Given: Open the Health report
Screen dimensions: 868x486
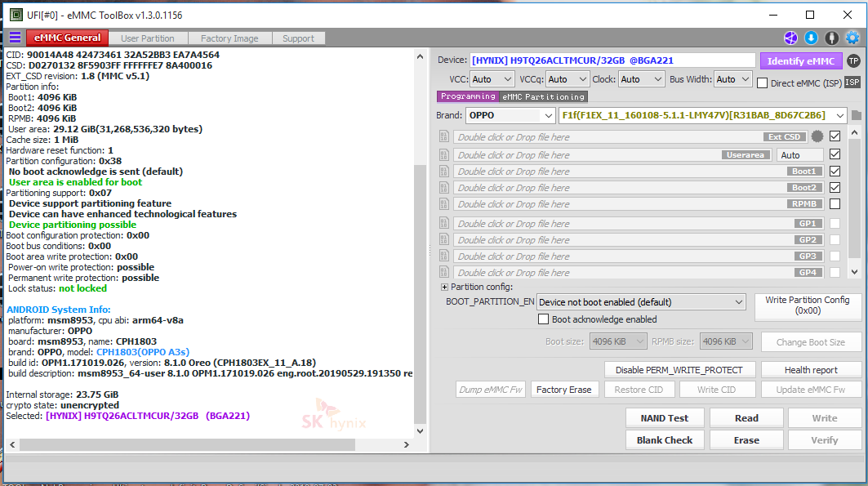Looking at the screenshot, I should pyautogui.click(x=810, y=370).
